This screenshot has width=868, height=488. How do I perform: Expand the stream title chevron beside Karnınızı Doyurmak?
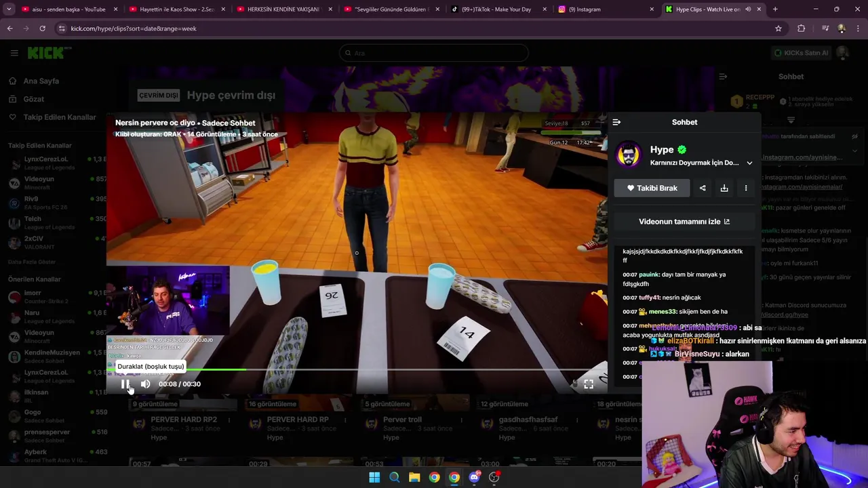(749, 163)
